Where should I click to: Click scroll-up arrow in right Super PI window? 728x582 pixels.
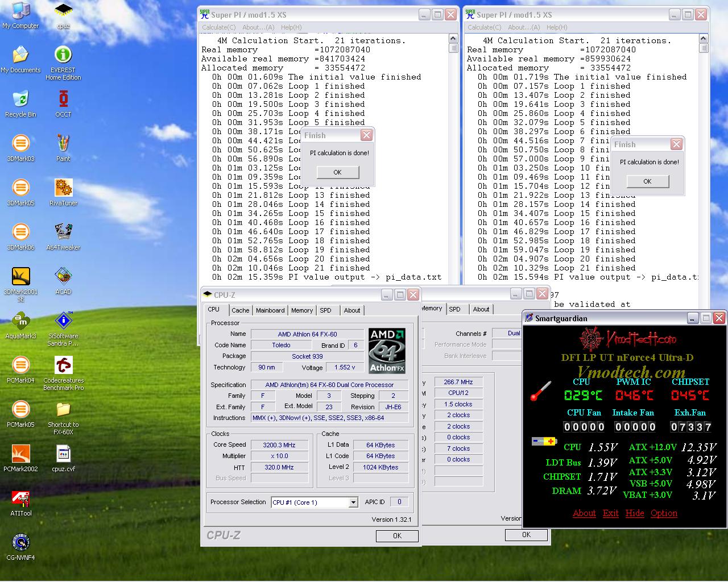click(x=704, y=39)
